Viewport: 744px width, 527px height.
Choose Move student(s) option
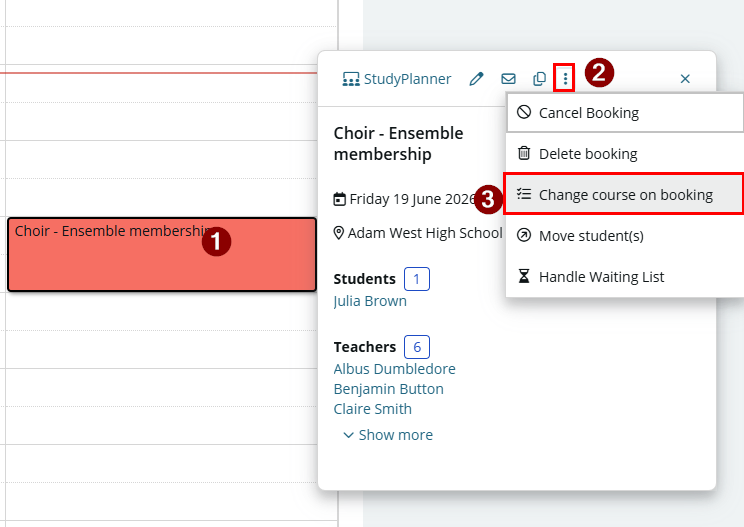[625, 236]
